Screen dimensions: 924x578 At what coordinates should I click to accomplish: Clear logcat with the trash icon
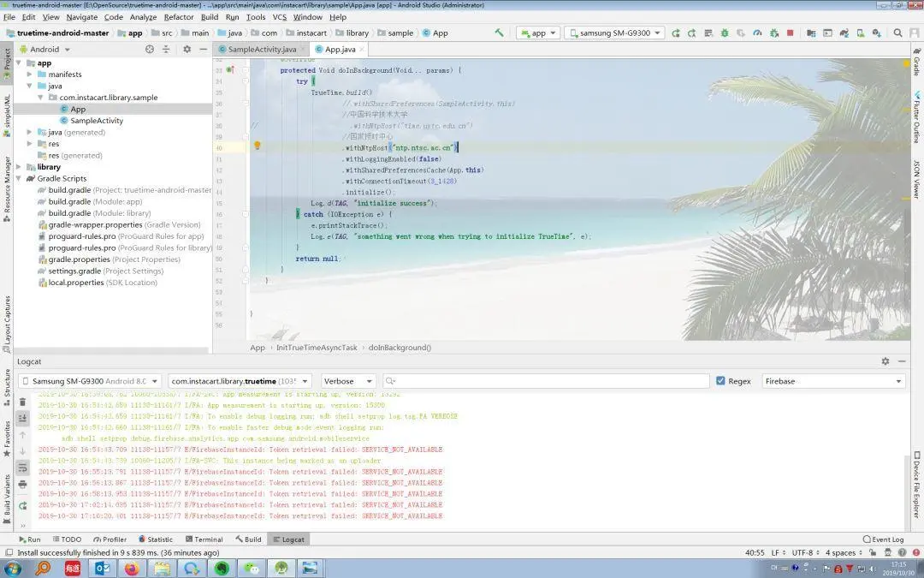tap(23, 401)
